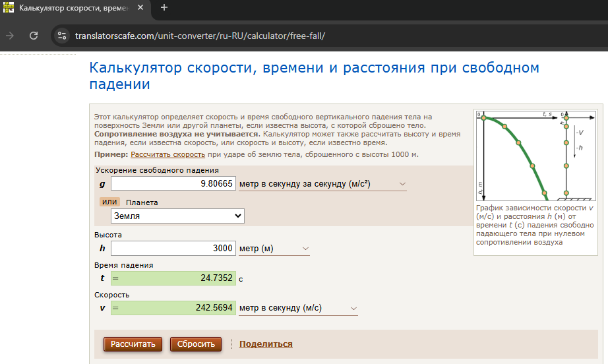The width and height of the screenshot is (608, 364).
Task: Follow the Рассчитать скорость example link
Action: (168, 154)
